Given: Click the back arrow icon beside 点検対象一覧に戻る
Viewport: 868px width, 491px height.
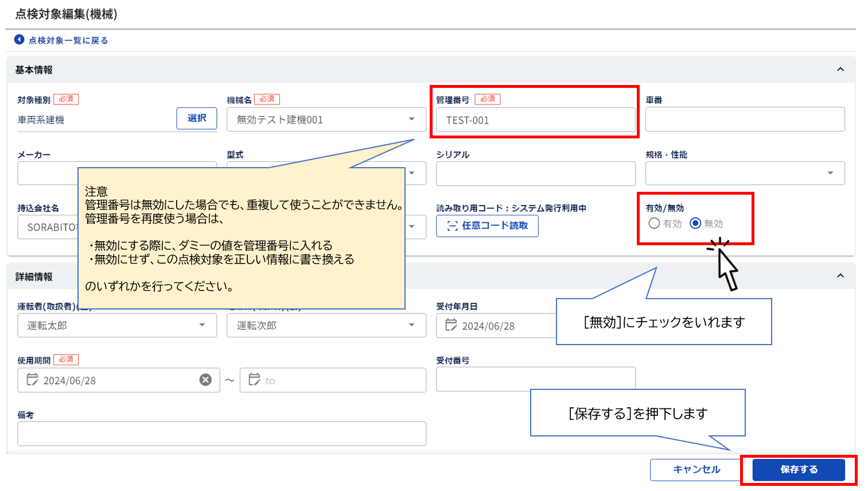Looking at the screenshot, I should (20, 40).
